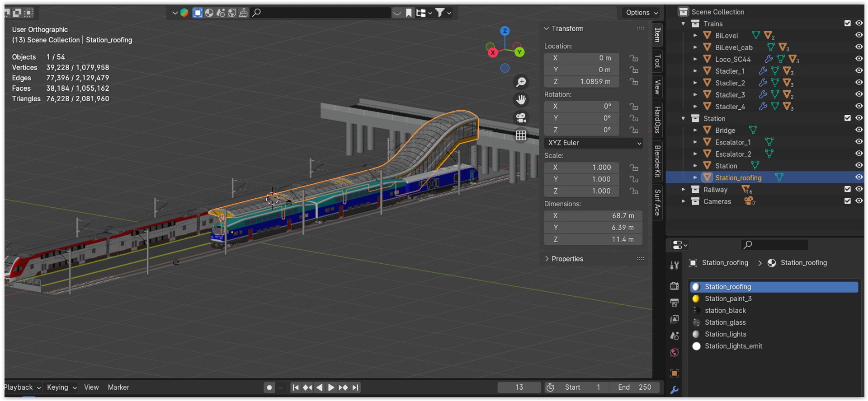The width and height of the screenshot is (868, 401).
Task: Lock the Scale Y value
Action: click(x=634, y=179)
